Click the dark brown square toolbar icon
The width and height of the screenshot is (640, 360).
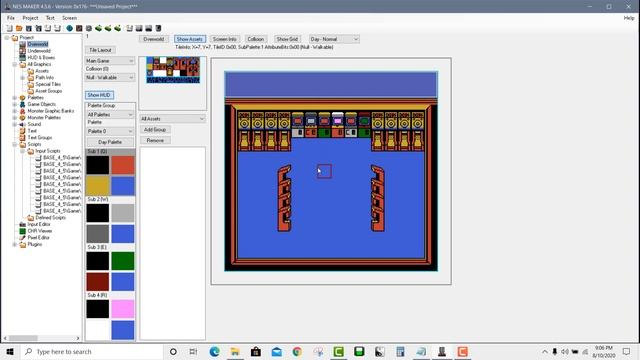[x=79, y=28]
